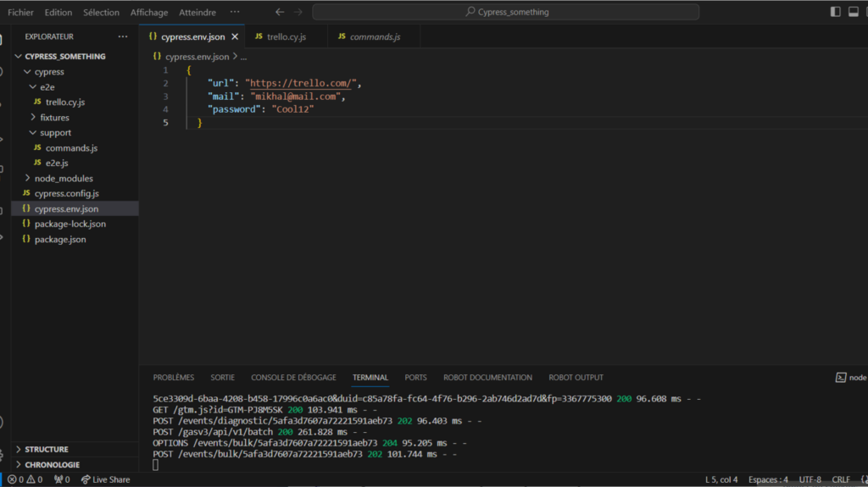868x487 pixels.
Task: Open the PROBLÈMES panel tab
Action: point(173,378)
